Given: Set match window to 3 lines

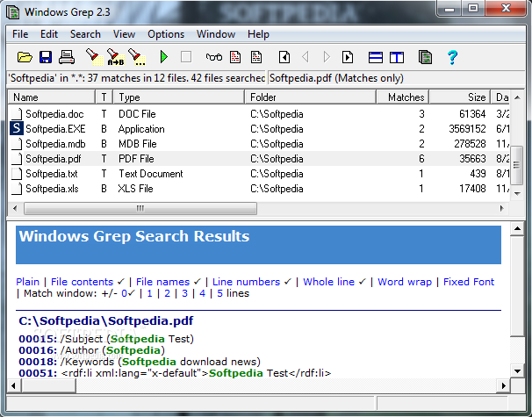Looking at the screenshot, I should tap(185, 293).
